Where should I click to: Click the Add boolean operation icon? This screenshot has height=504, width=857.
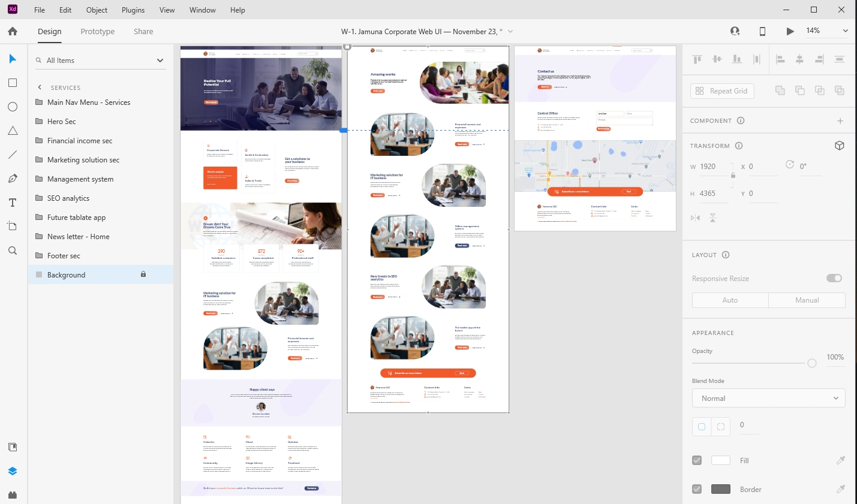[x=780, y=90]
